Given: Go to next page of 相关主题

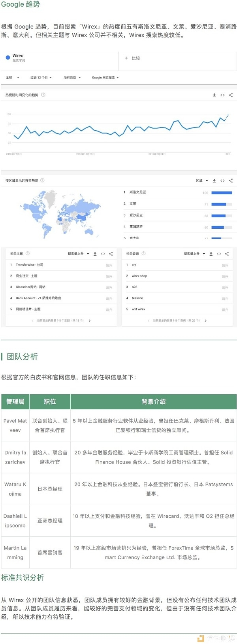Looking at the screenshot, I should click(90, 321).
